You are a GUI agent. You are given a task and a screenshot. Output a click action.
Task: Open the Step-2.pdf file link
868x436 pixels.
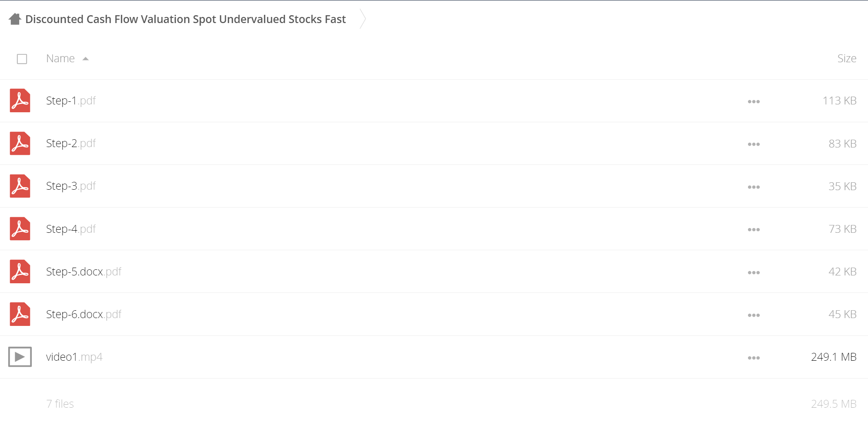(x=71, y=143)
